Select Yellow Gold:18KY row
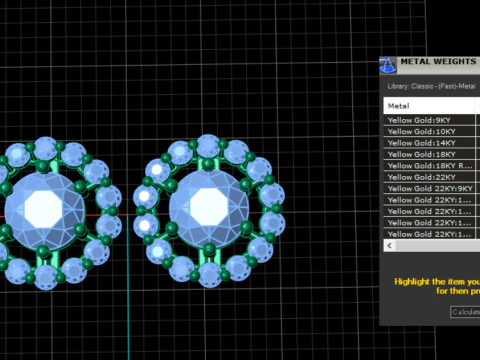The height and width of the screenshot is (360, 480). pyautogui.click(x=429, y=154)
